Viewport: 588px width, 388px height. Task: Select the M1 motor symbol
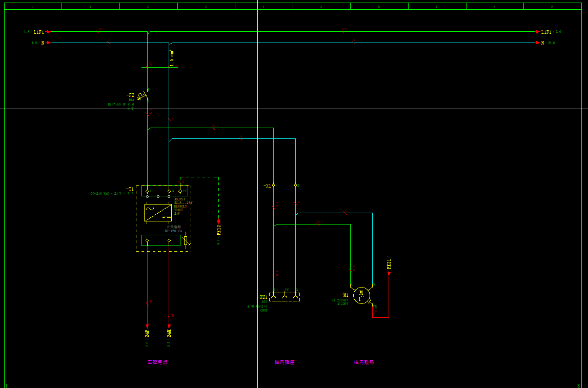pyautogui.click(x=361, y=295)
